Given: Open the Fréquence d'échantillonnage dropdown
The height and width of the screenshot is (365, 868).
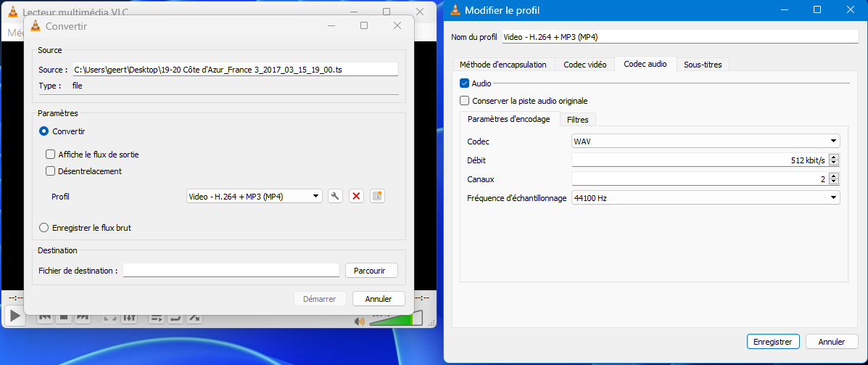Looking at the screenshot, I should [x=705, y=197].
